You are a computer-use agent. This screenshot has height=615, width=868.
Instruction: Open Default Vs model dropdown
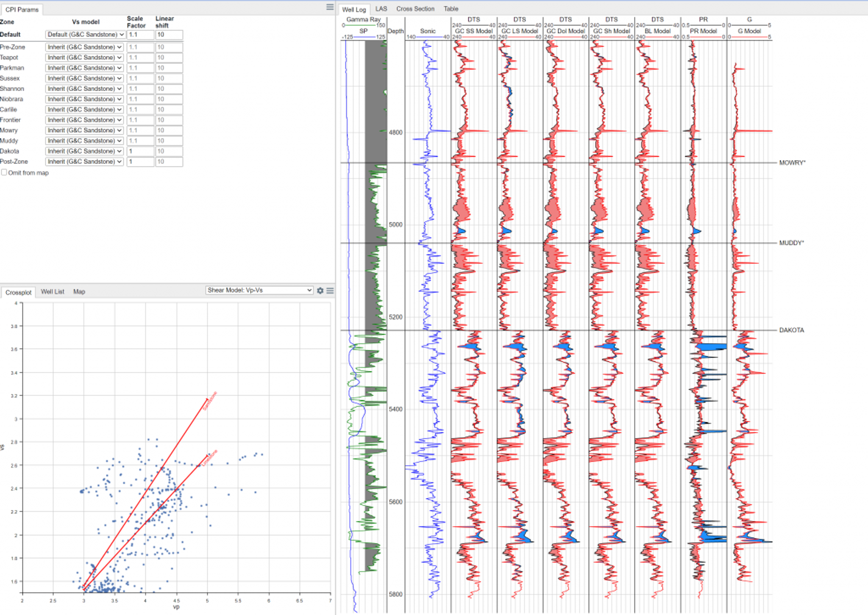point(85,35)
